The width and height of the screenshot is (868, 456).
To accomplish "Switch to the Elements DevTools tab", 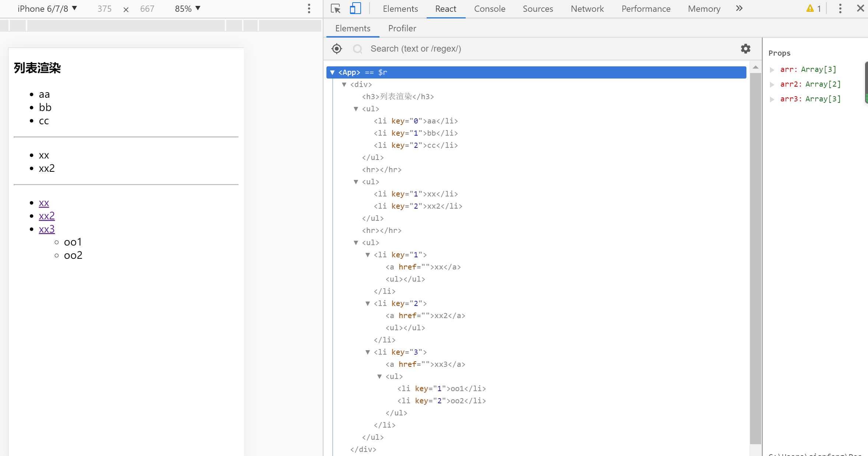I will (x=400, y=8).
